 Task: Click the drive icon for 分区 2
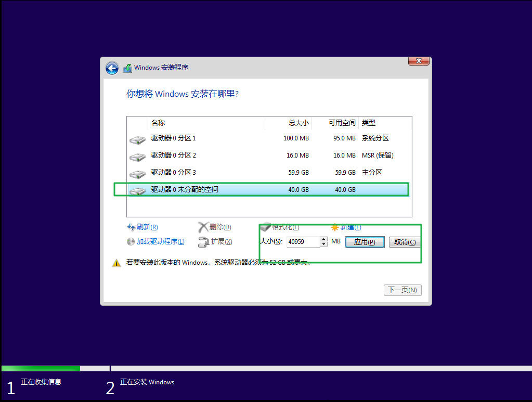[137, 157]
